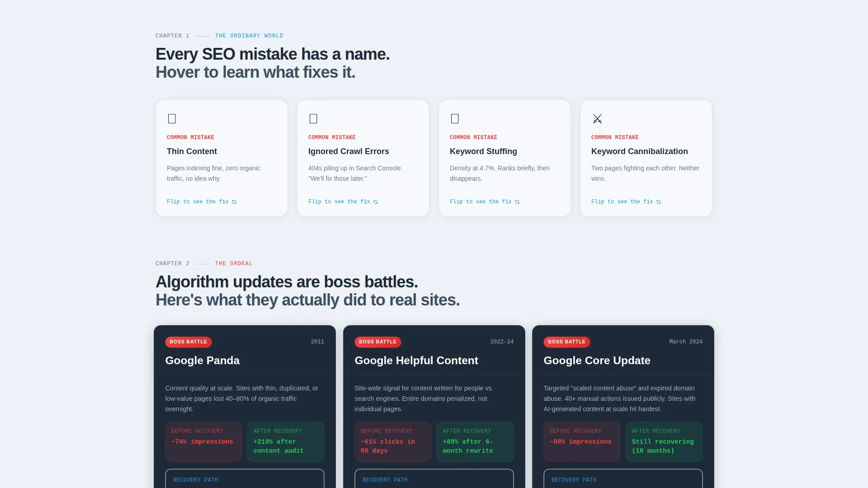Click flip icon on Keyword Cannibalization card
The height and width of the screenshot is (488, 868).
pos(659,202)
